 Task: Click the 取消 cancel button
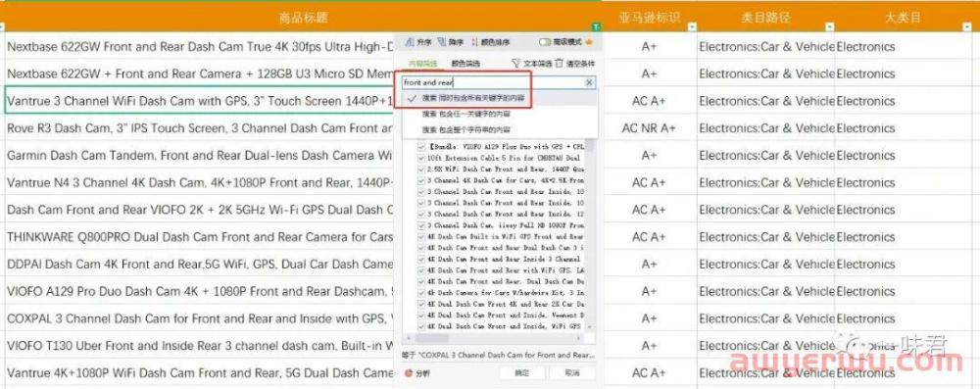(571, 372)
